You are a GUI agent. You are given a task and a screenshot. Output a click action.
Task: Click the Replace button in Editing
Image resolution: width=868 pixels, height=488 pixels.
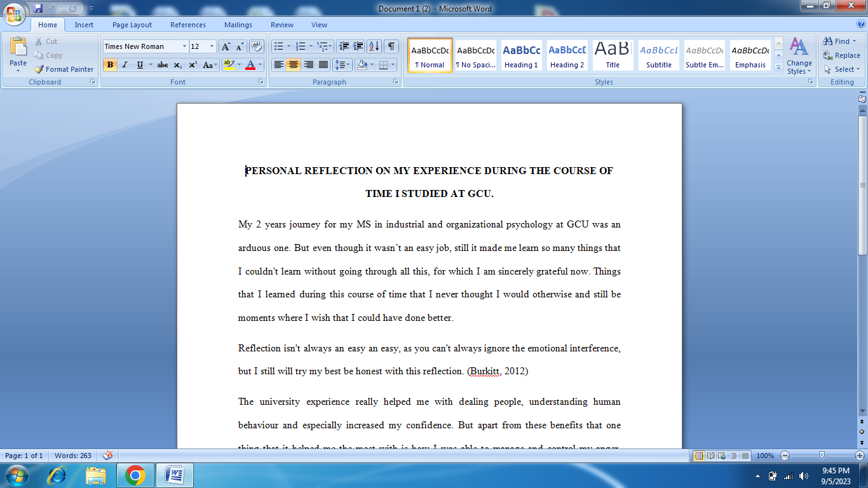(842, 55)
